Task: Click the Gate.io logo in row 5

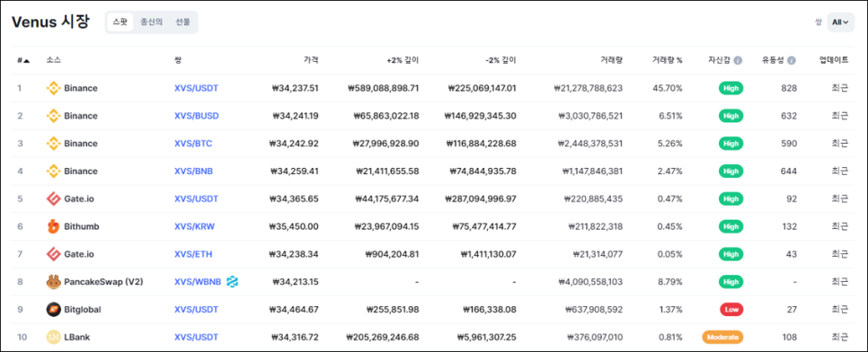Action: 53,198
